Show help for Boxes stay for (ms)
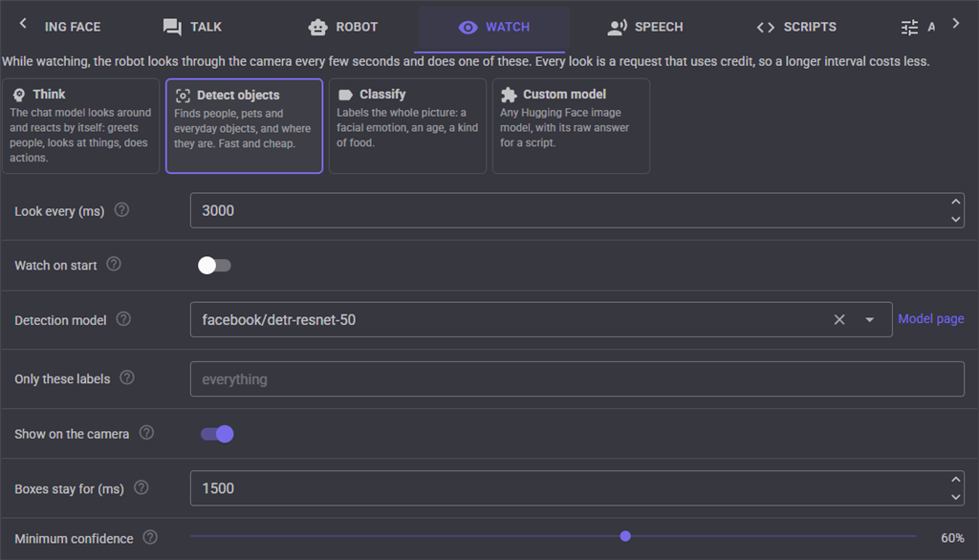This screenshot has height=560, width=979. coord(141,488)
